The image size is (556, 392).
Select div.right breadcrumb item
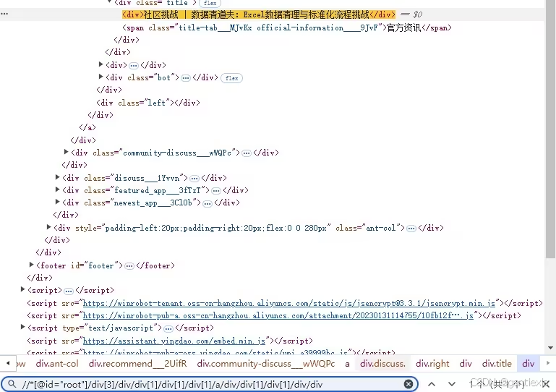pos(432,364)
